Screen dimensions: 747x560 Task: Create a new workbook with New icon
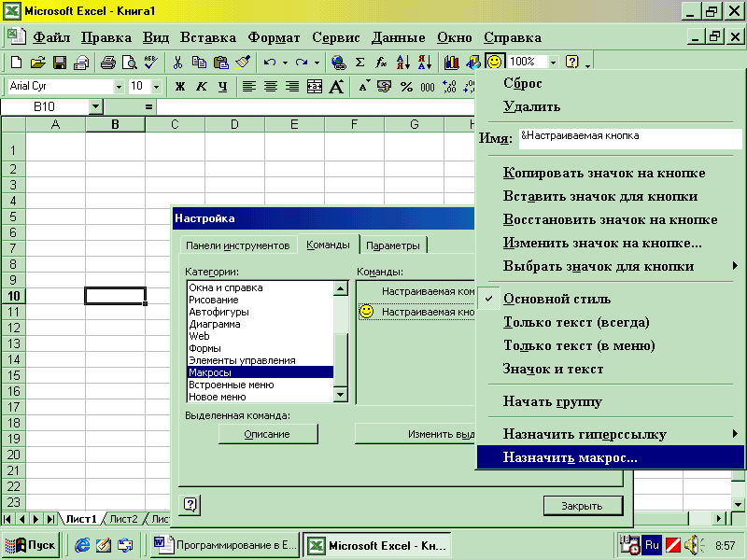(16, 62)
